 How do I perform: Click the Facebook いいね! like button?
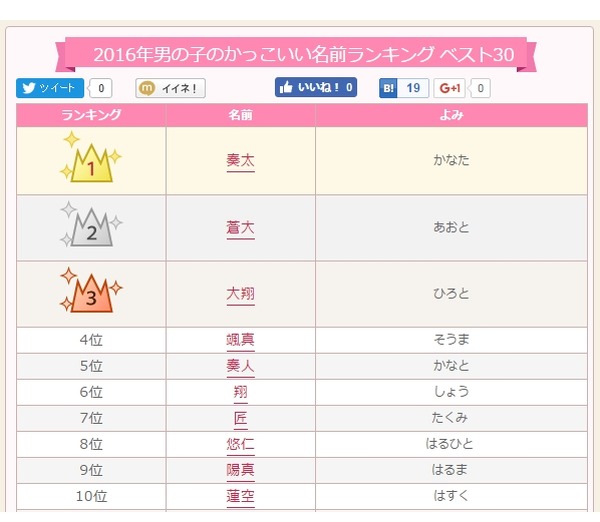(x=316, y=88)
